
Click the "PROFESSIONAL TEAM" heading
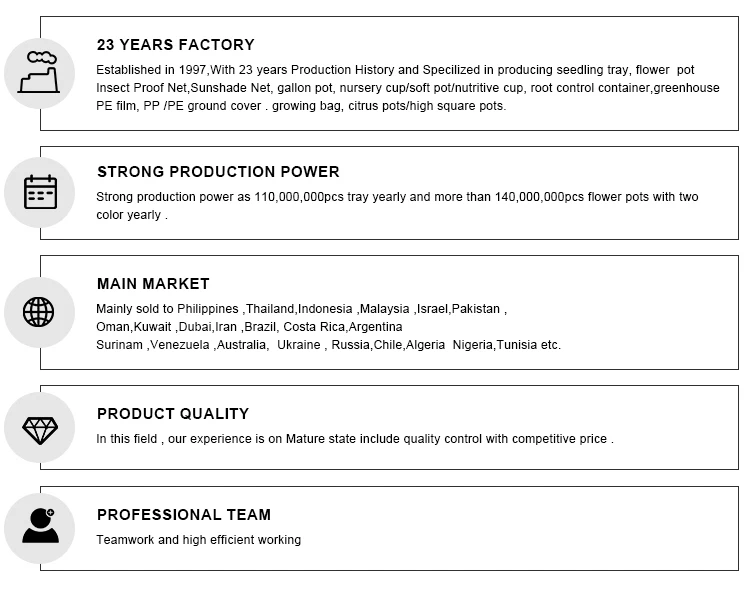pos(184,515)
